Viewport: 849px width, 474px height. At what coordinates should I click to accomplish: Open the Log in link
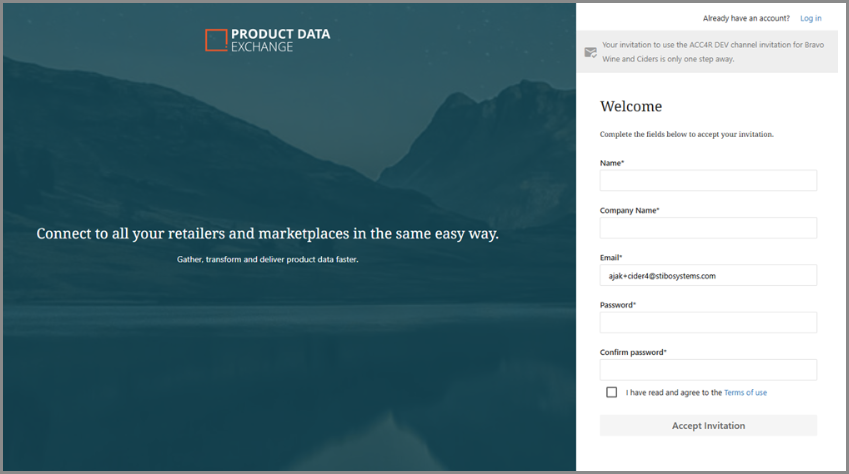click(x=810, y=18)
